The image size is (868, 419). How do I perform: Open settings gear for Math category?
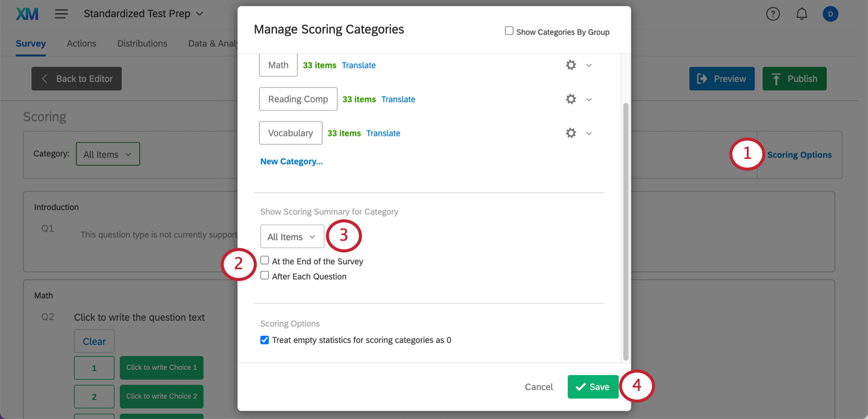click(570, 65)
